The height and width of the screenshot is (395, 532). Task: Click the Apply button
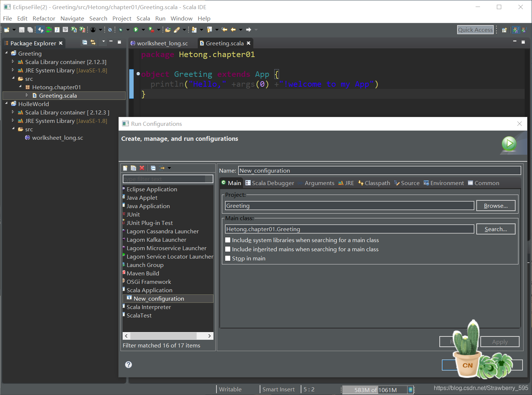pos(500,342)
